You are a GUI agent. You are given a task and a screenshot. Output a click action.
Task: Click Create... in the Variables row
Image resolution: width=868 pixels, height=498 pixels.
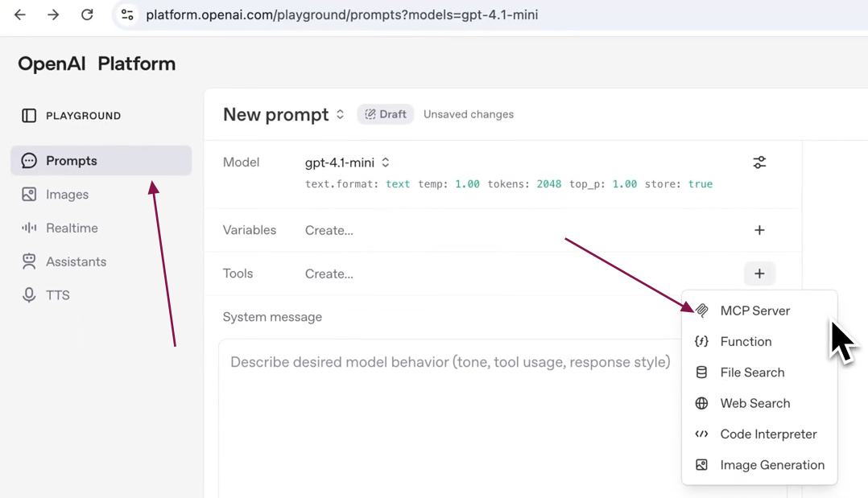329,230
